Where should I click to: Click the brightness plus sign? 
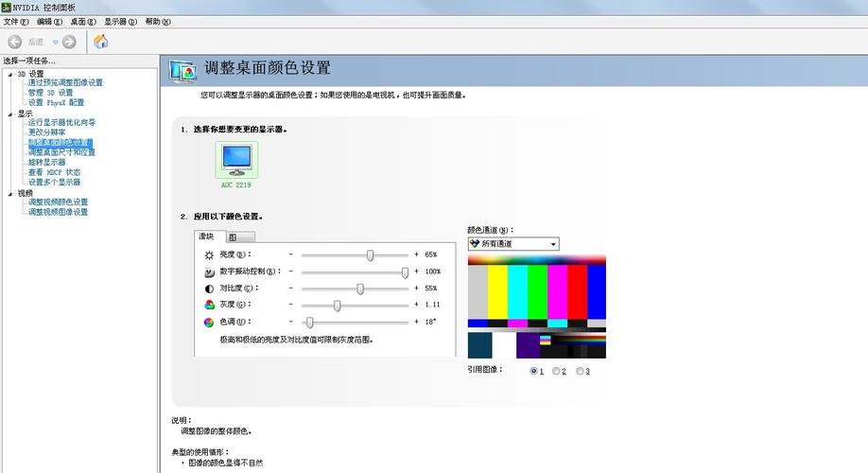click(x=416, y=254)
